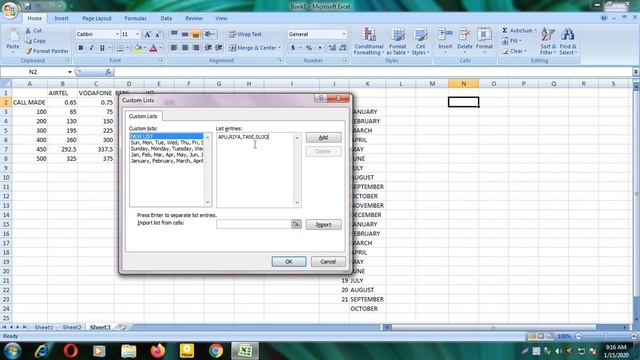640x360 pixels.
Task: Click the Increase Indent icon
Action: click(x=219, y=48)
